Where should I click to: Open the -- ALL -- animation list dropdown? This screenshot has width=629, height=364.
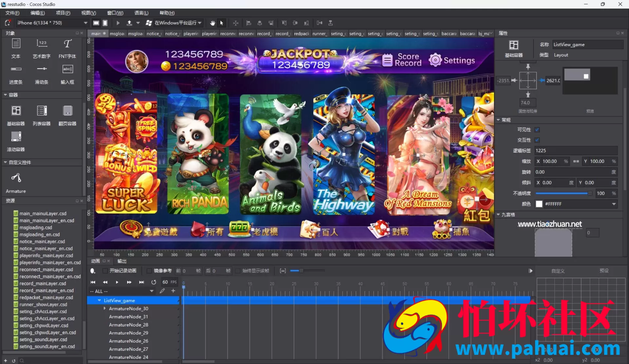(x=122, y=291)
